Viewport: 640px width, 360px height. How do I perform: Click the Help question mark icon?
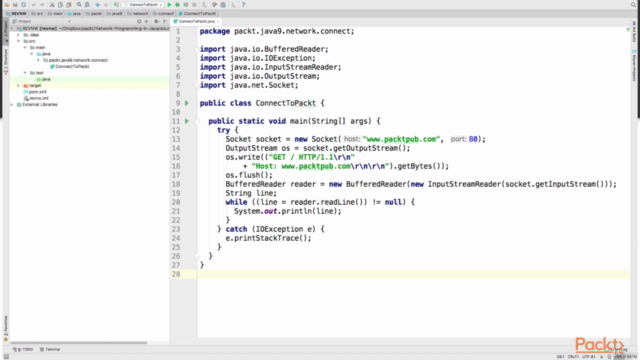click(244, 4)
